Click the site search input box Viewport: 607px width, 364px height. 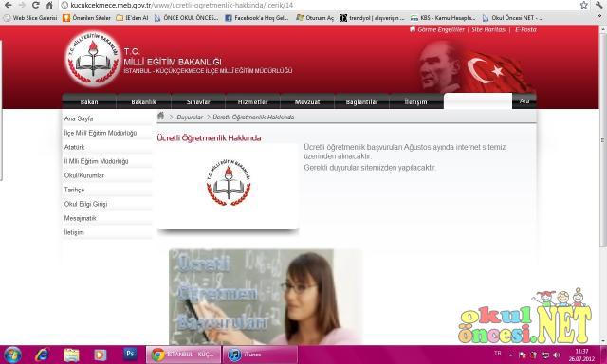(478, 101)
